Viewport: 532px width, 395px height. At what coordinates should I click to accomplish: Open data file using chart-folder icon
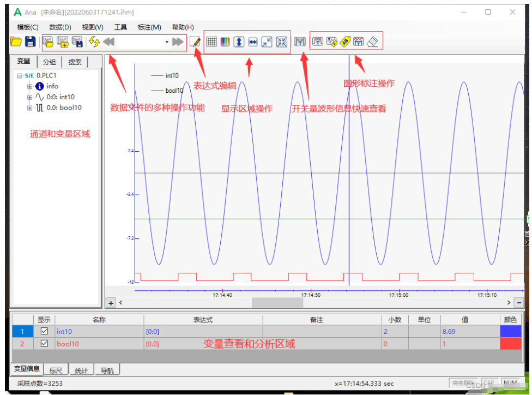pyautogui.click(x=48, y=42)
